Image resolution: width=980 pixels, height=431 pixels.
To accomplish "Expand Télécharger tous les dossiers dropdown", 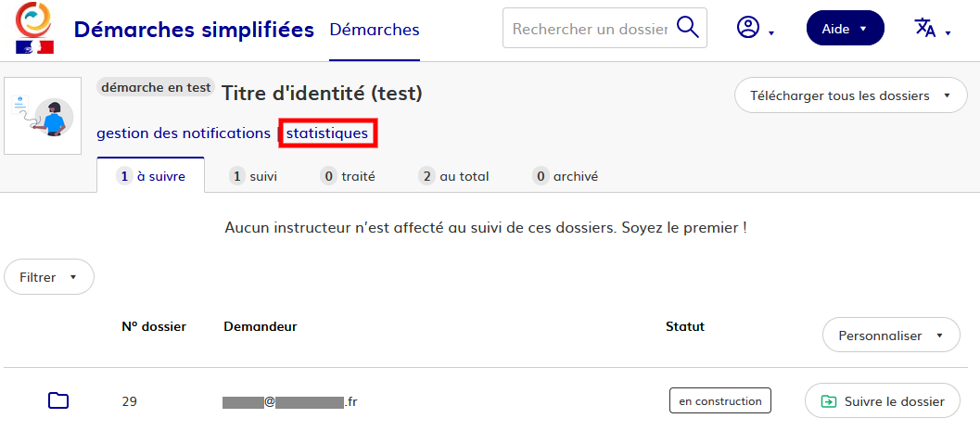I will point(850,95).
